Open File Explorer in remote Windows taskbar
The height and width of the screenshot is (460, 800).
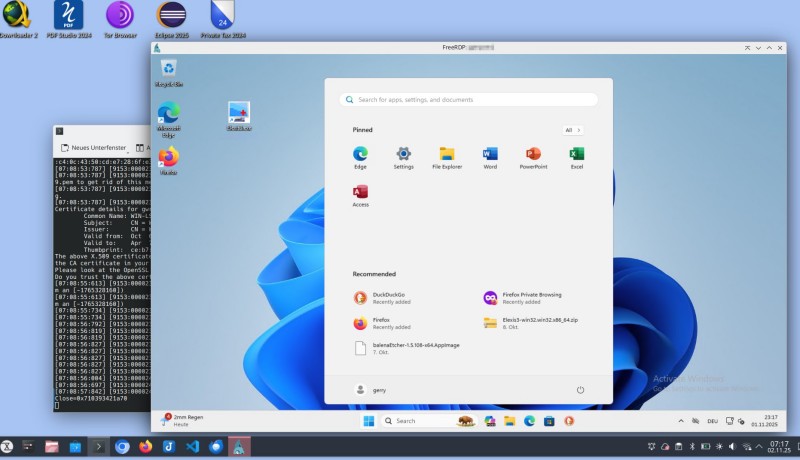[x=509, y=421]
